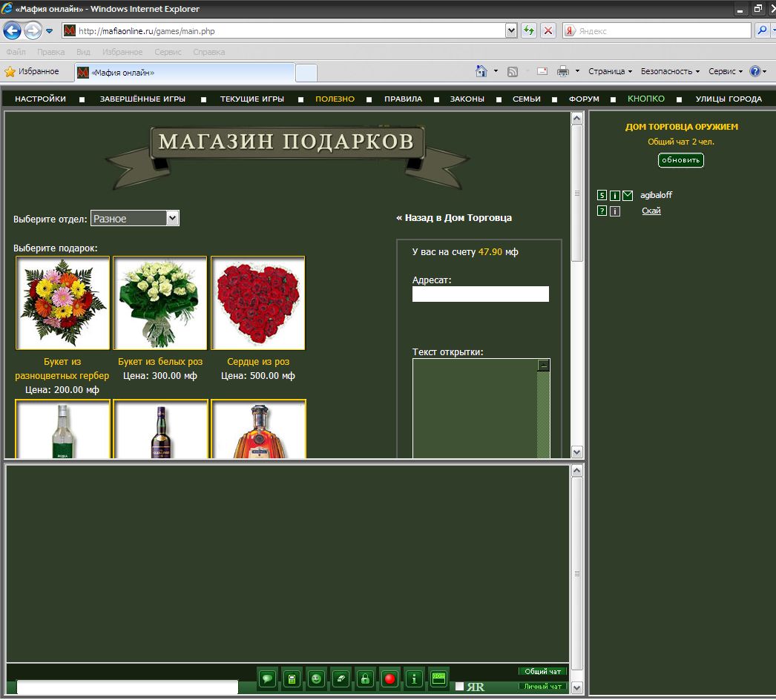
Task: Click the padlock icon in chat toolbar
Action: (365, 678)
